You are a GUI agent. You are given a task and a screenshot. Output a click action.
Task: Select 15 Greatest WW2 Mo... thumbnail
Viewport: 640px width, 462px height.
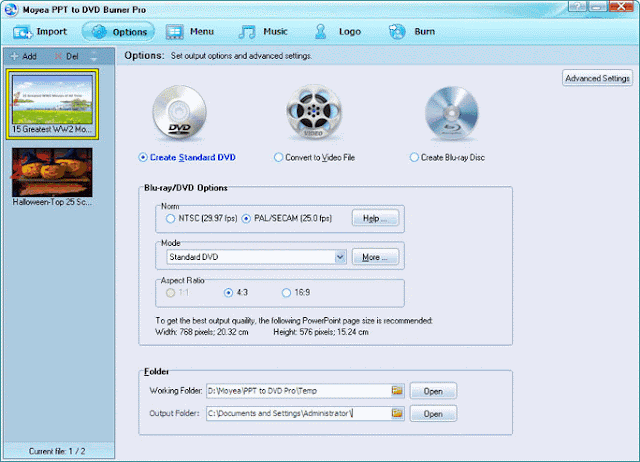[x=52, y=104]
